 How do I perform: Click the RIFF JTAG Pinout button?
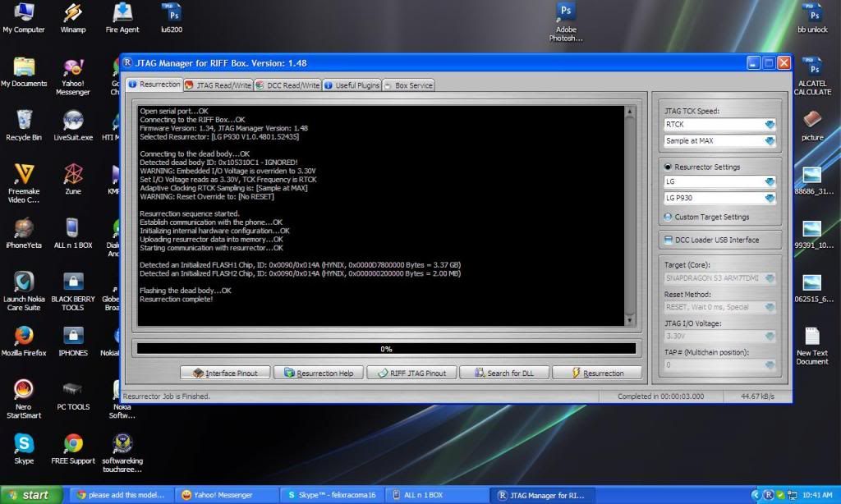click(x=412, y=373)
